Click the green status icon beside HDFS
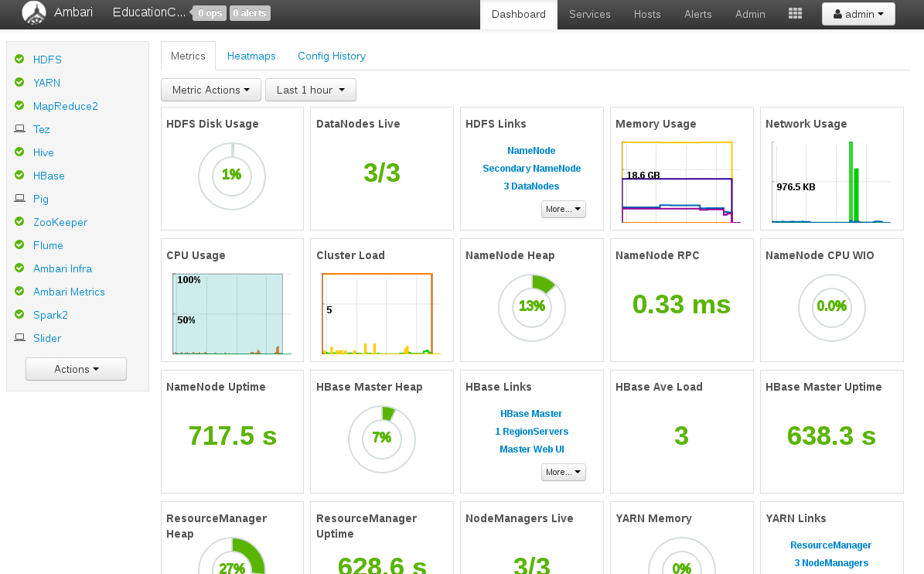The height and width of the screenshot is (574, 924). (x=19, y=59)
